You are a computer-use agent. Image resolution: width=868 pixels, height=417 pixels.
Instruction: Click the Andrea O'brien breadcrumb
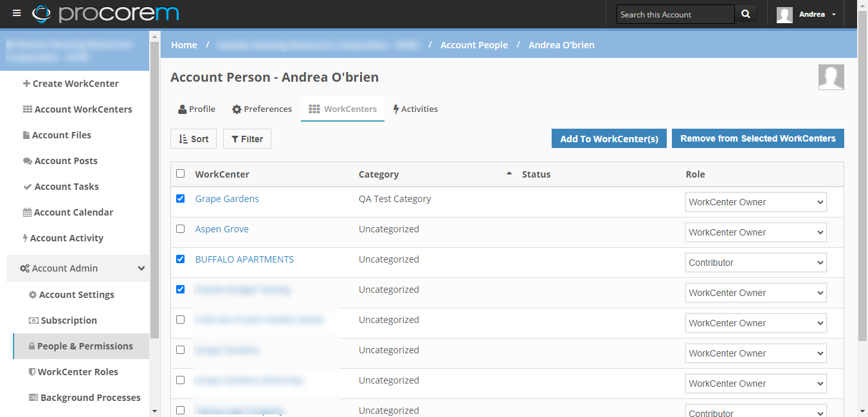561,45
